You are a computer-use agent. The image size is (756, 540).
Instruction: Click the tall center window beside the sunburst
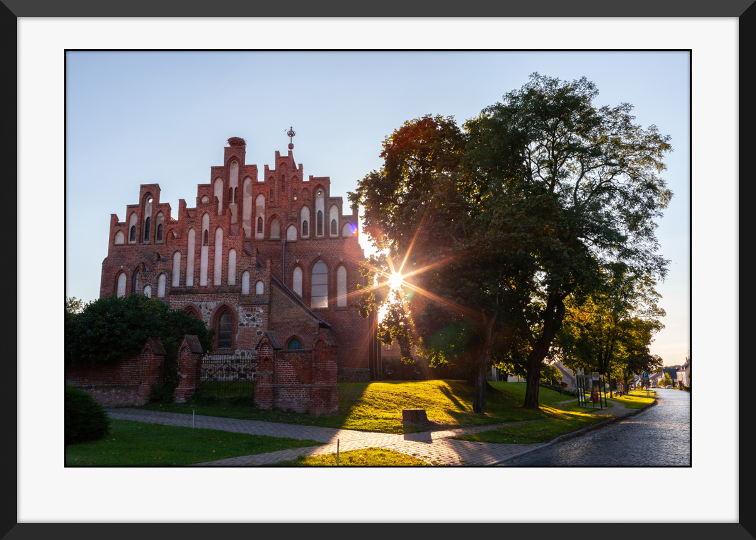(319, 284)
